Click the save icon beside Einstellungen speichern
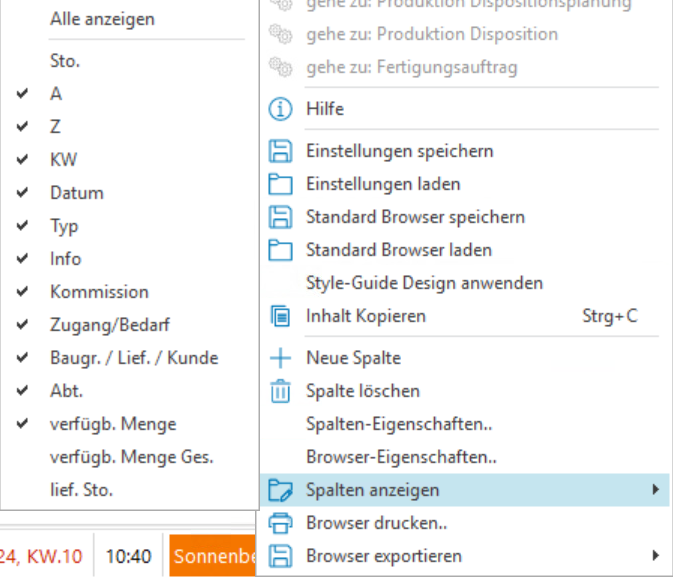 tap(281, 151)
